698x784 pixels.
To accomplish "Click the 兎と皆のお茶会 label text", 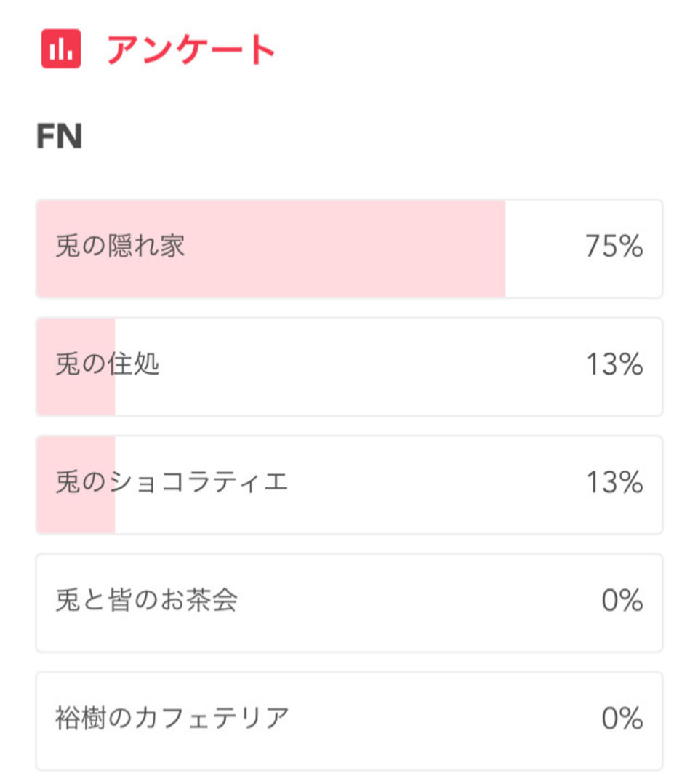I will tap(146, 600).
